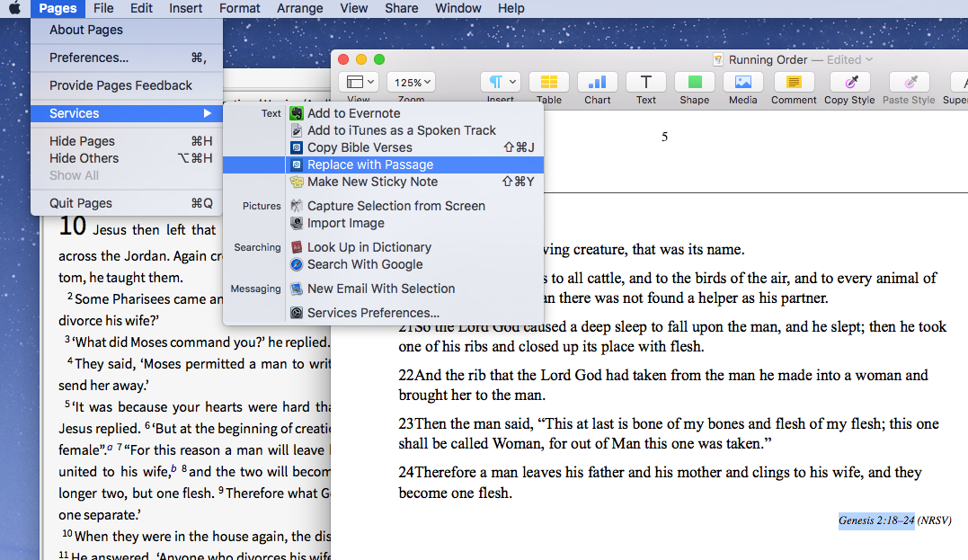Screen dimensions: 968x560
Task: Click the Capture Selection from Screen icon
Action: pyautogui.click(x=297, y=206)
